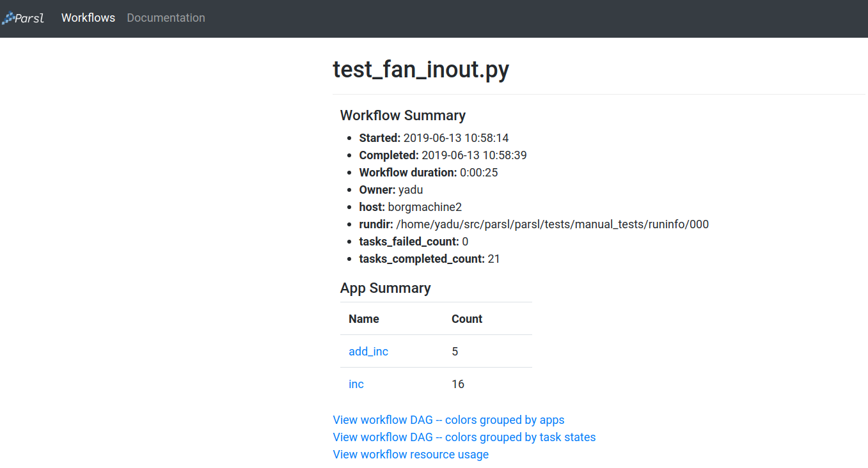The image size is (868, 468).
Task: Click the Workflow Summary heading
Action: pyautogui.click(x=403, y=115)
